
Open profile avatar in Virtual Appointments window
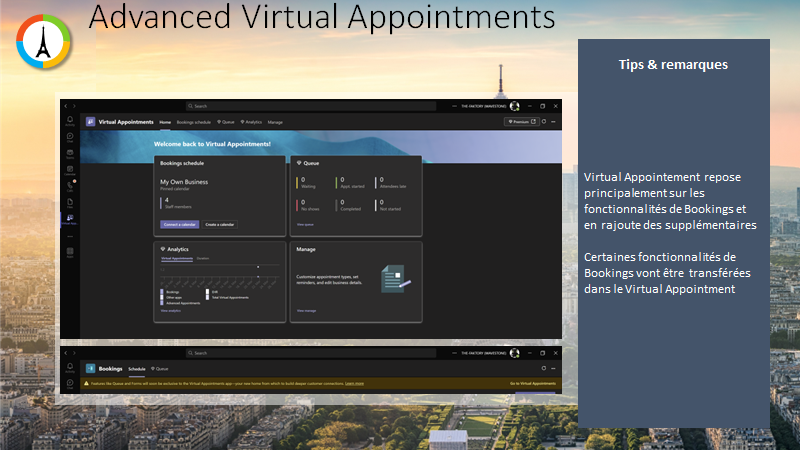point(514,106)
